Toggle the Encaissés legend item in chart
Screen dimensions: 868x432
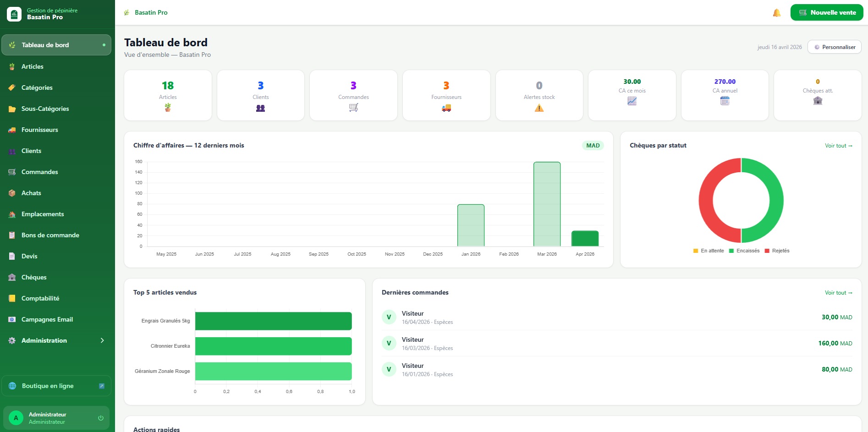pos(744,251)
